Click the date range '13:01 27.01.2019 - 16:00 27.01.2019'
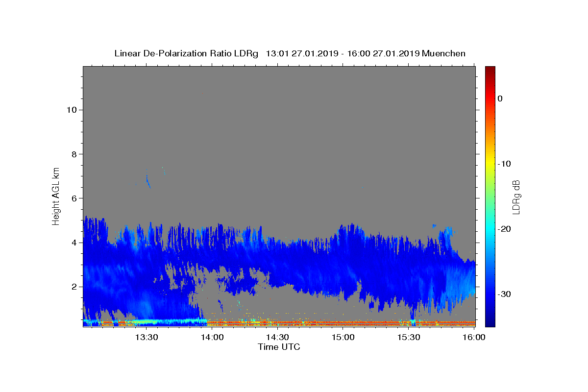This screenshot has width=588, height=392. tap(343, 53)
